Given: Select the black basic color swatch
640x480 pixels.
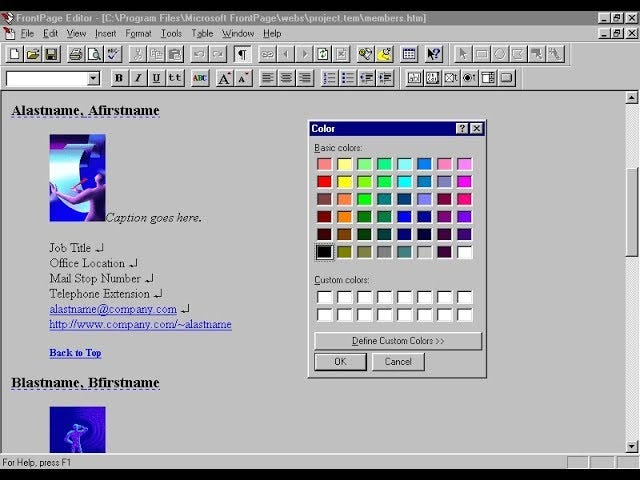Looking at the screenshot, I should coord(324,252).
